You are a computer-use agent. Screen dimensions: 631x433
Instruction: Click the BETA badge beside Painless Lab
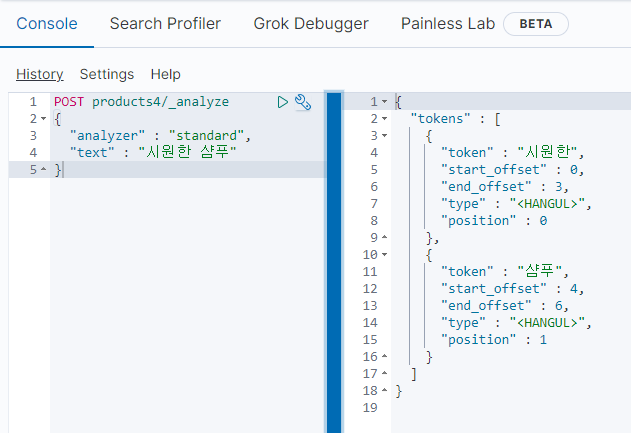point(536,24)
